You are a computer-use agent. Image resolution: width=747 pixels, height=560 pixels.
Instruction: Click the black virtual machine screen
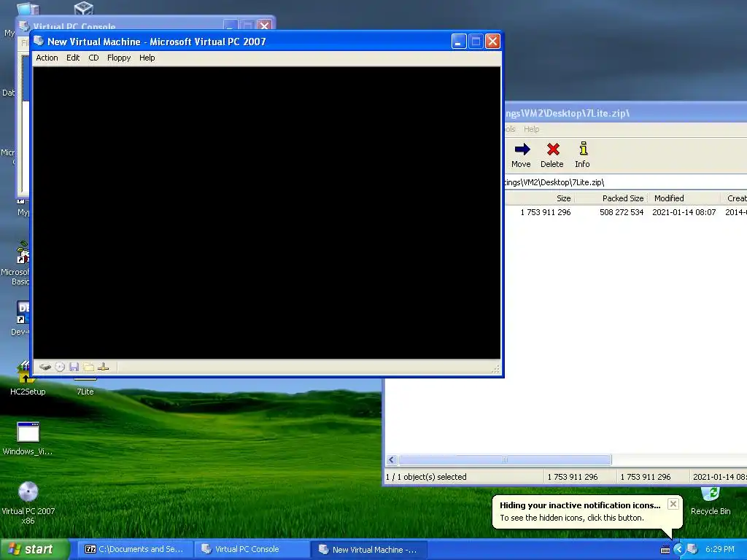(267, 212)
